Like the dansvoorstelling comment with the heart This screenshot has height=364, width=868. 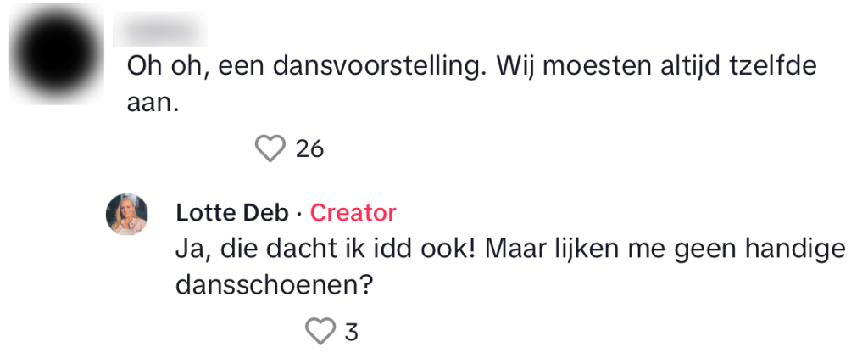click(270, 149)
